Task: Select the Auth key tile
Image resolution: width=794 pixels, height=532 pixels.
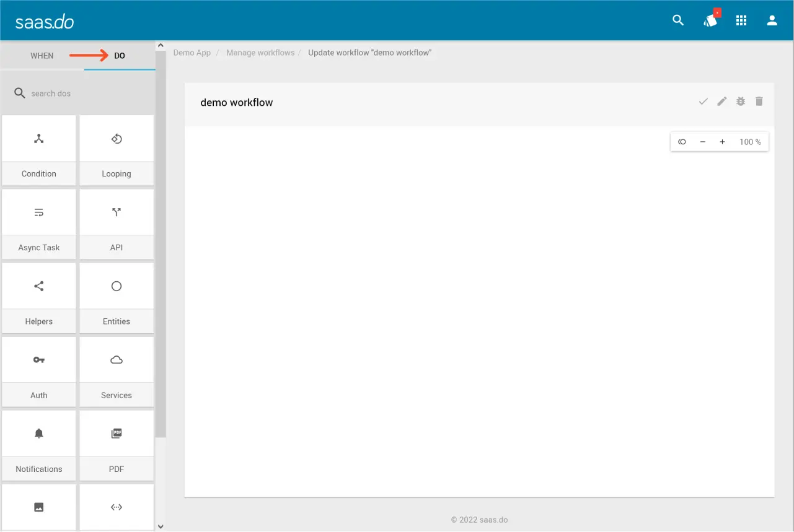Action: (x=39, y=371)
